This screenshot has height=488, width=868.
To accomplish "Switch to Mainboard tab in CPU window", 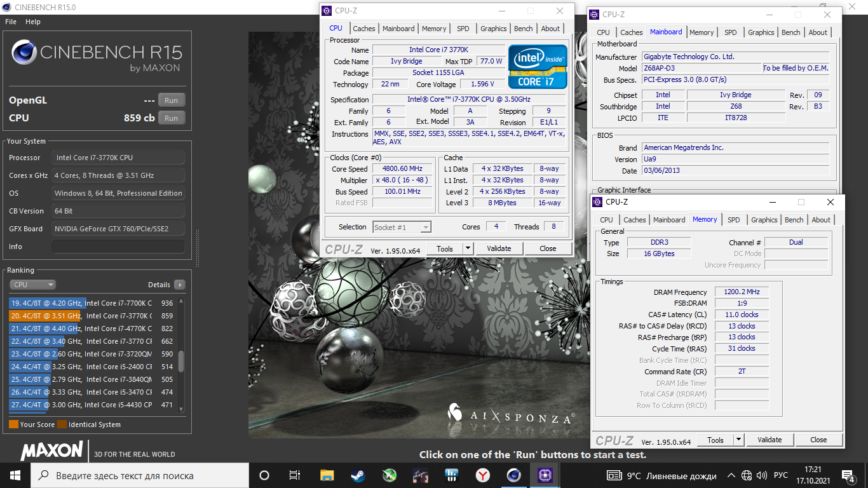I will (x=398, y=29).
